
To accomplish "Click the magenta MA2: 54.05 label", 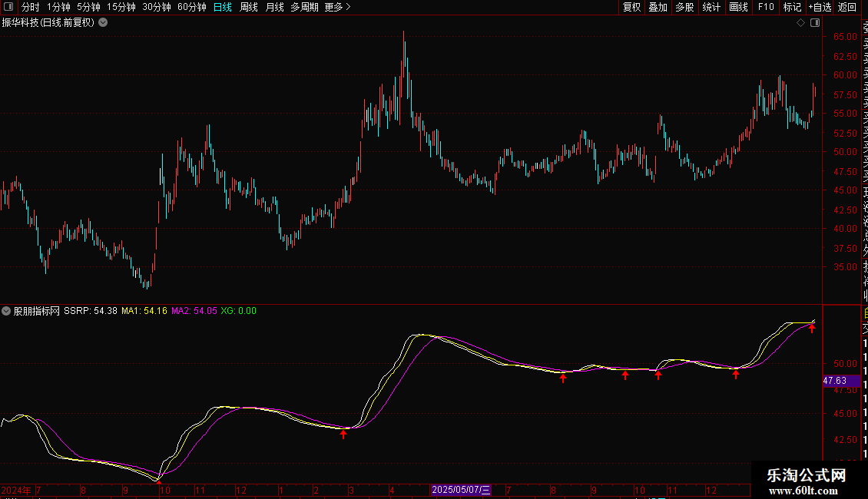I will [x=194, y=311].
